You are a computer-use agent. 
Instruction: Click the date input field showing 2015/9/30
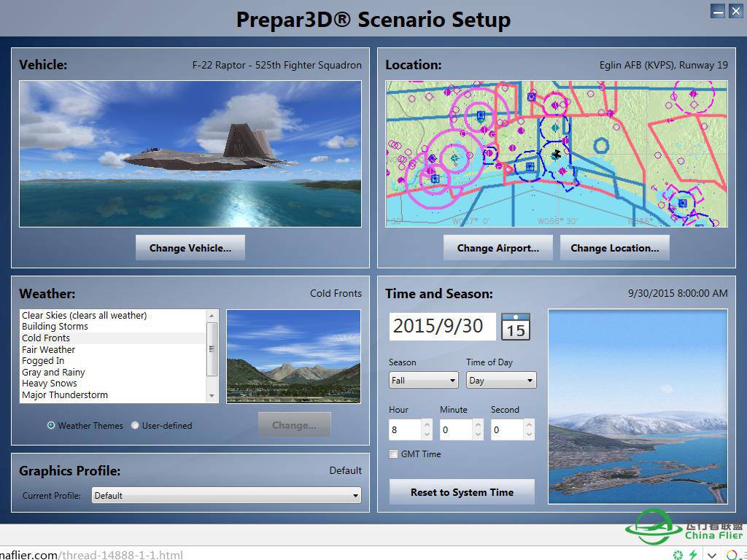(442, 326)
